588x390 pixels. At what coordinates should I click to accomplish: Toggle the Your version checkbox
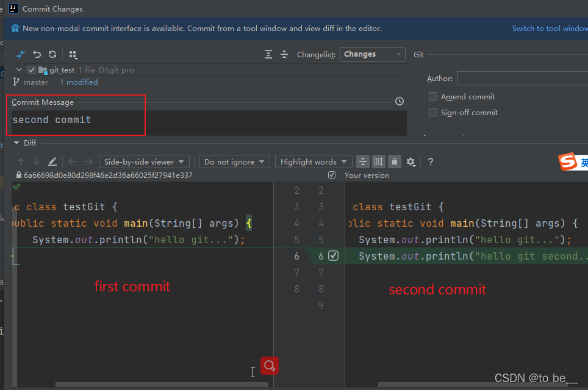332,175
